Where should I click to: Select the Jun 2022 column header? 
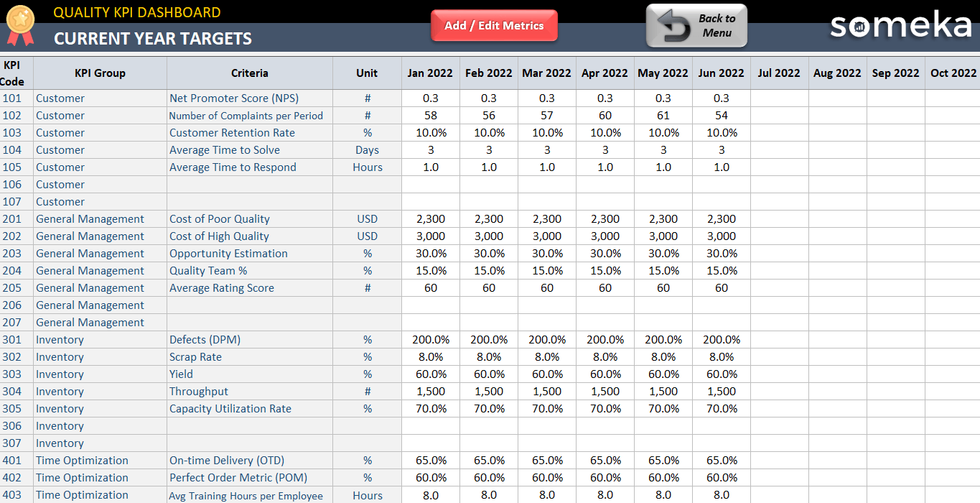click(722, 73)
